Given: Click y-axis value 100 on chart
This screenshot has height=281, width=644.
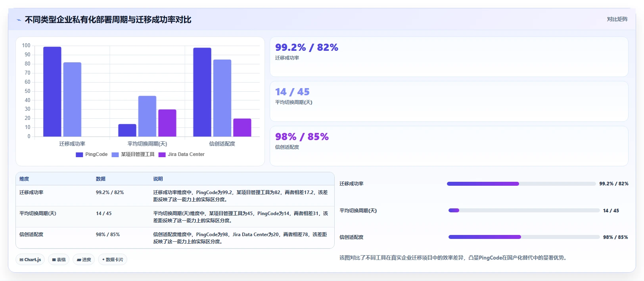Looking at the screenshot, I should pyautogui.click(x=26, y=46).
